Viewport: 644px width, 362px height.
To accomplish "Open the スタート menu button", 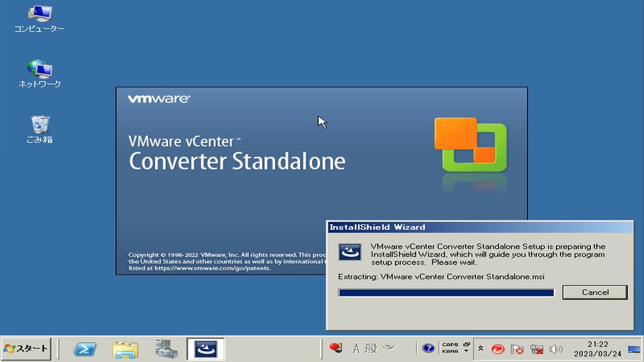I will pyautogui.click(x=26, y=349).
